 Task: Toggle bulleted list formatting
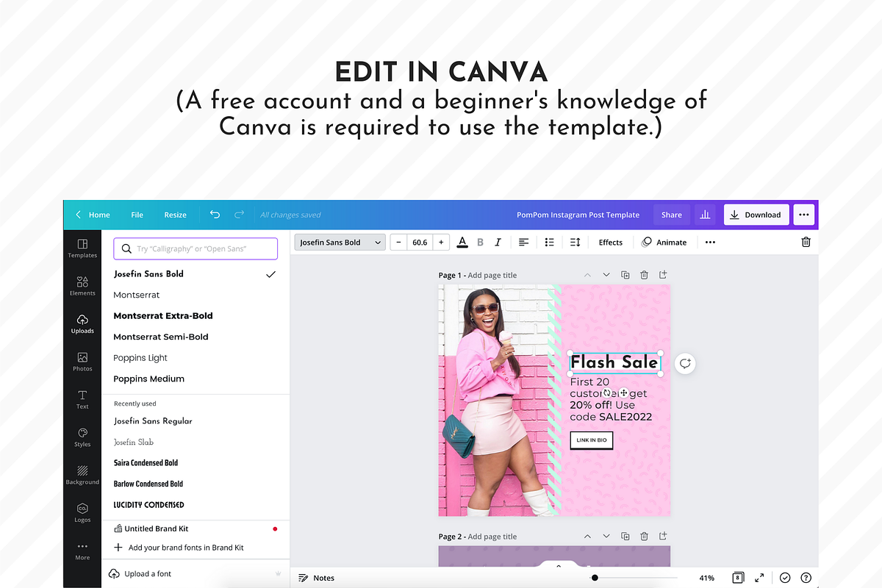(x=549, y=242)
